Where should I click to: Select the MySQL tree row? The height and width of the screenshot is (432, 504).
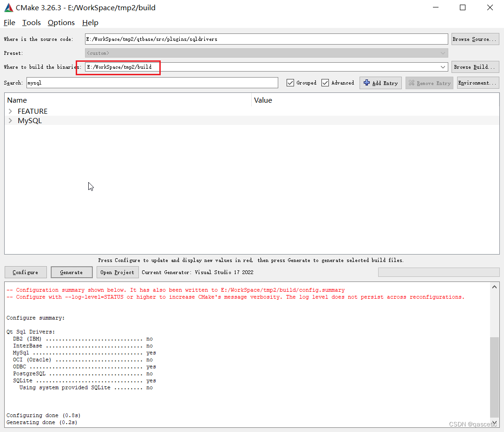(x=252, y=120)
